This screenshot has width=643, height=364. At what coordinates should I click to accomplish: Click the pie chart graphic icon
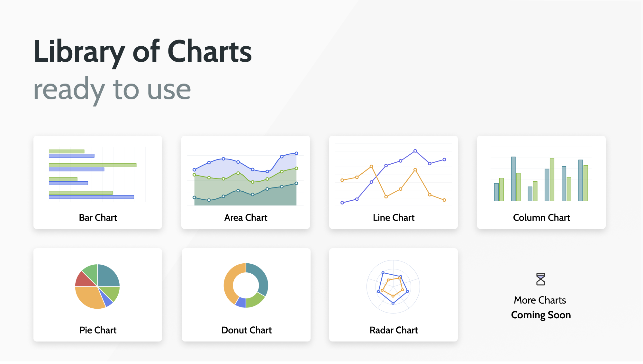click(x=97, y=287)
